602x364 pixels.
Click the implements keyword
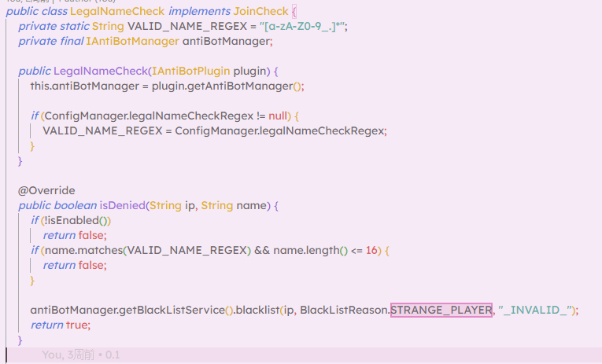coord(199,12)
